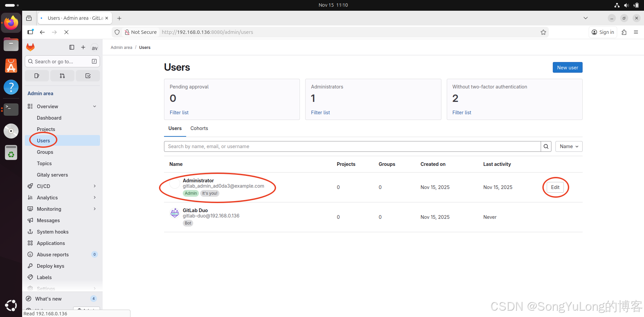This screenshot has height=317, width=644.
Task: Expand the Analytics sidebar section
Action: 95,198
